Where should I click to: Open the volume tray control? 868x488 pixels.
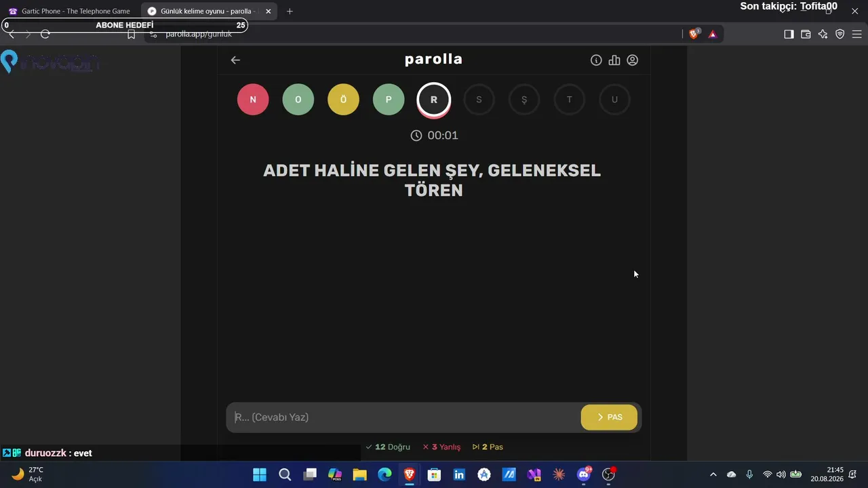(781, 474)
